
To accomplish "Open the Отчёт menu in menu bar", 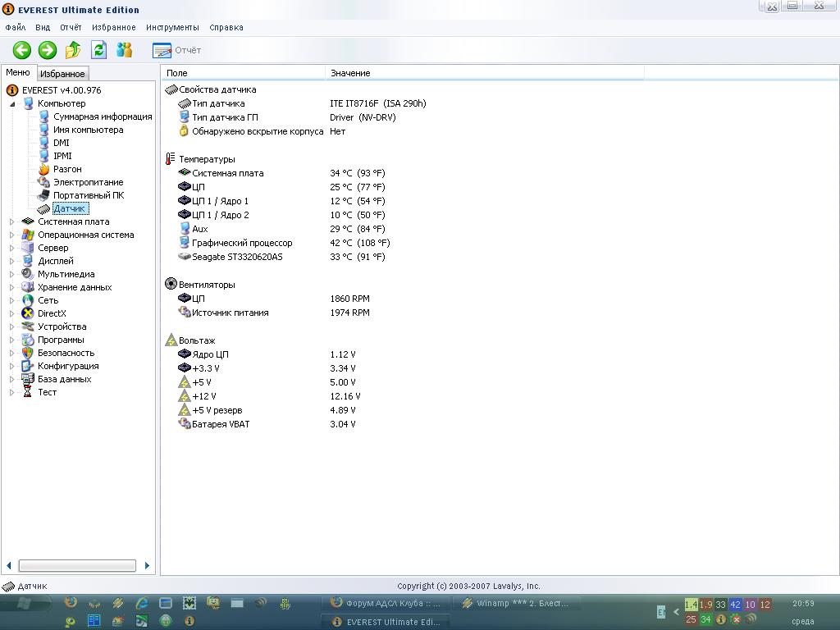I will tap(71, 27).
